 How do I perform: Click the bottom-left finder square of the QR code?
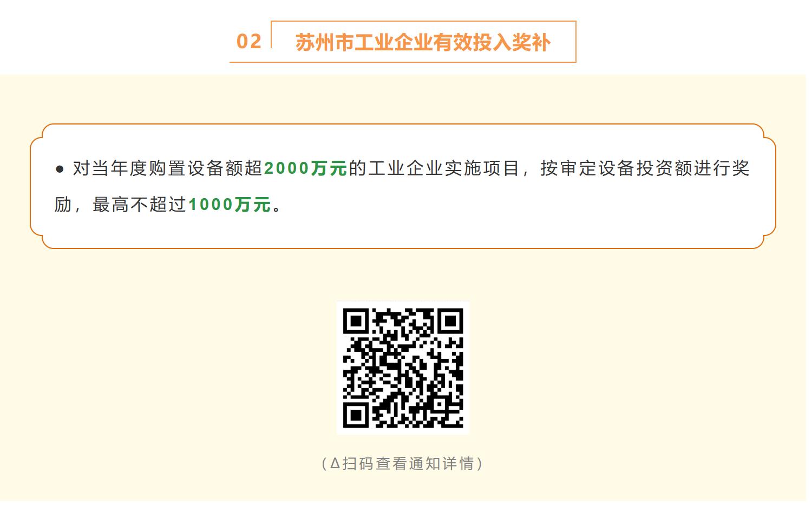click(356, 415)
